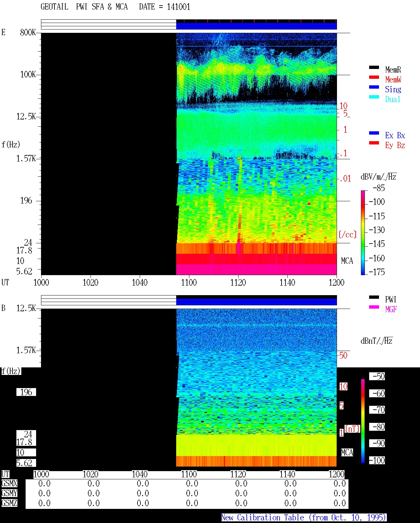
Task: Click '1200' tick under E panel
Action: coord(336,282)
